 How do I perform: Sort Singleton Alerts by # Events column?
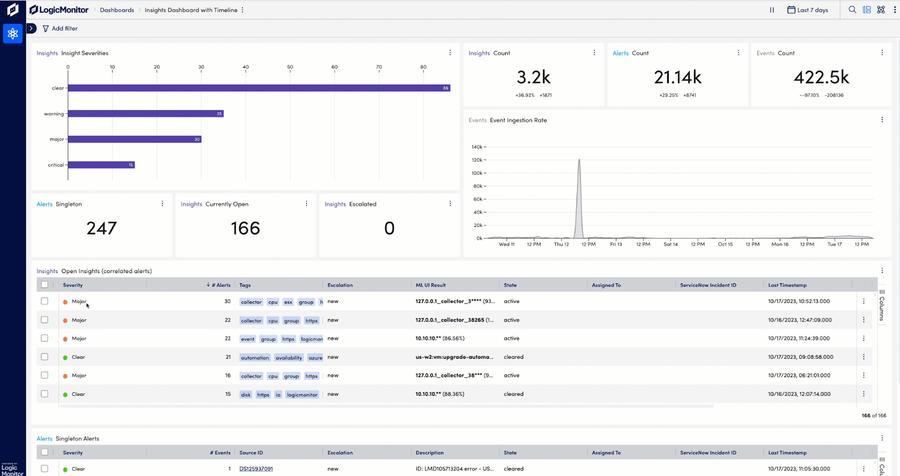(220, 452)
